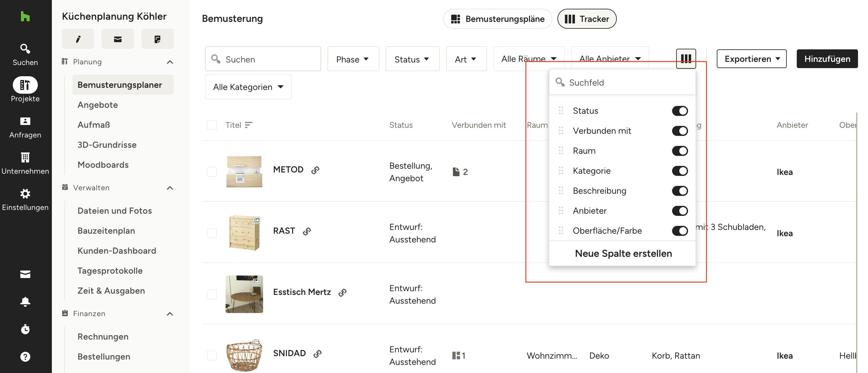Click the edit pencil button under project name
Image resolution: width=868 pixels, height=373 pixels.
pos(78,39)
